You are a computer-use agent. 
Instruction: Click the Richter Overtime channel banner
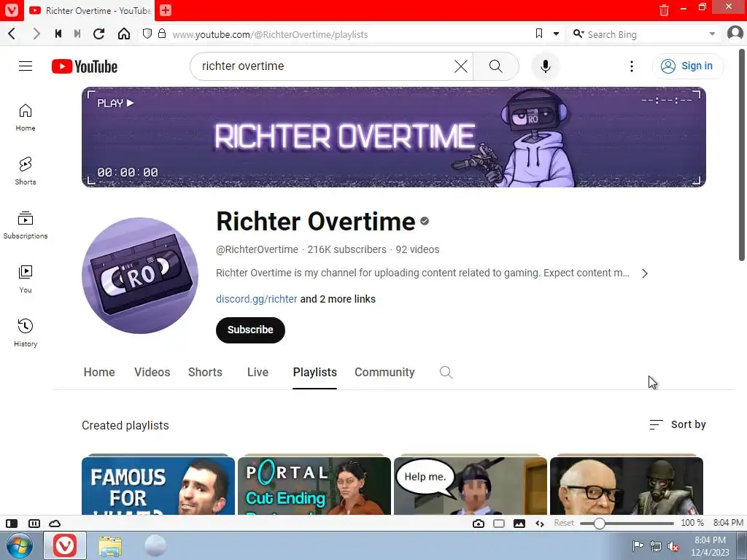[x=394, y=137]
